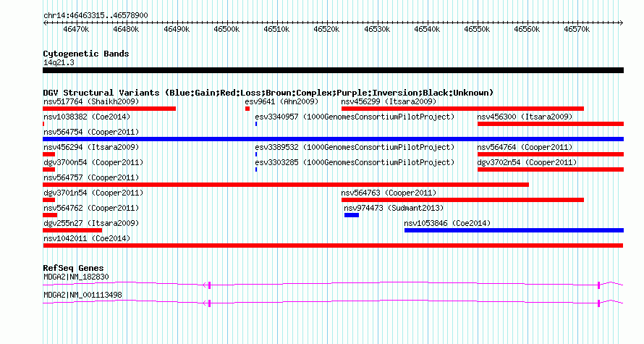Viewport: 644px width, 344px height.
Task: Open nsv564763 (Cooper2011) label
Action: click(389, 193)
